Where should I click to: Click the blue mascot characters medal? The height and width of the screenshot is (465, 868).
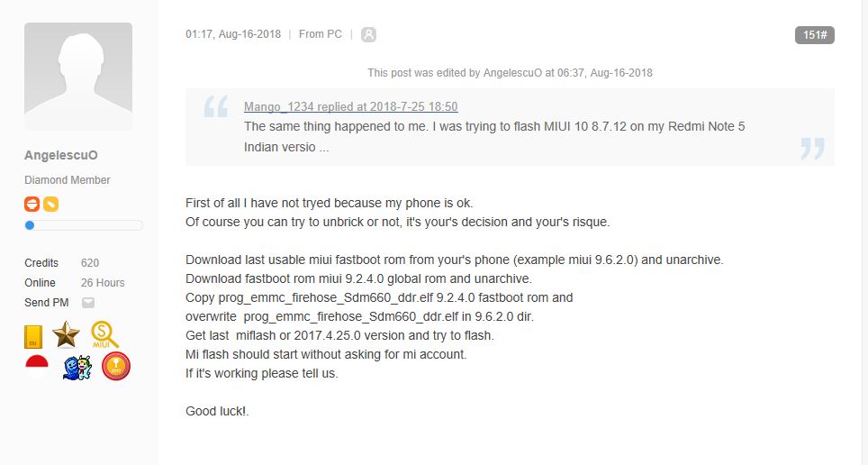click(77, 367)
